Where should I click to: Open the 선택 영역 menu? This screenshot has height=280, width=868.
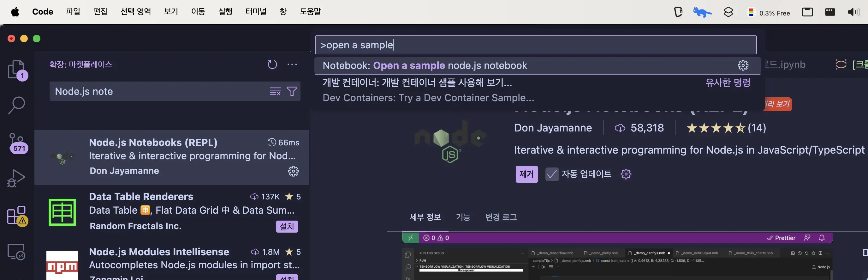[x=135, y=12]
